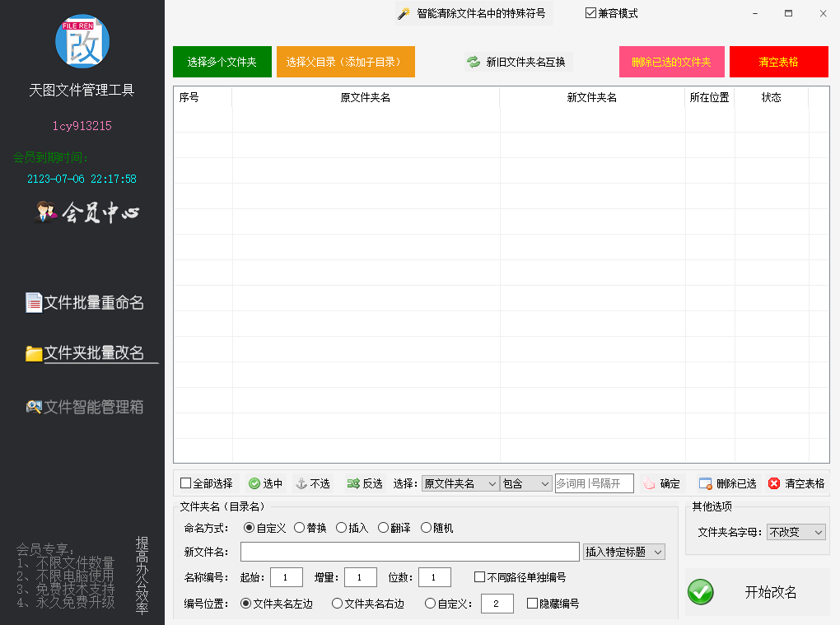Click the 新文件名 text input field
Image resolution: width=840 pixels, height=625 pixels.
409,552
